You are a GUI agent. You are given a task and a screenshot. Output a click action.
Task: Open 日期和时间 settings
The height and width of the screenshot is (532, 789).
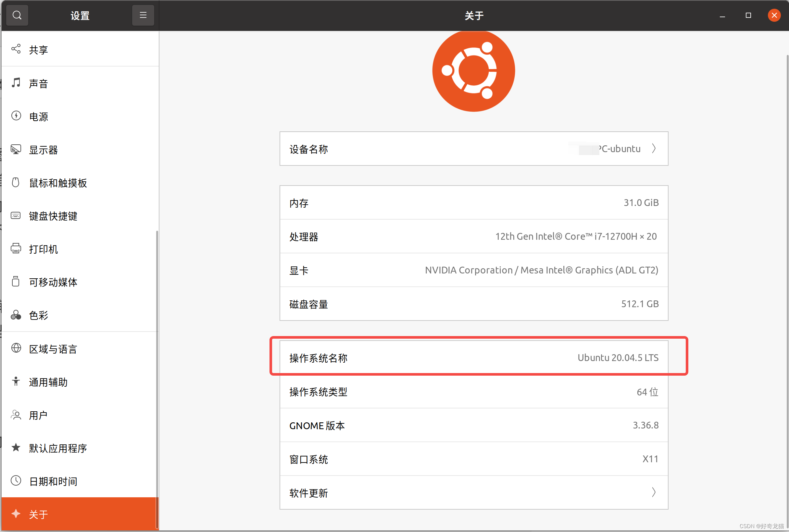(80, 481)
